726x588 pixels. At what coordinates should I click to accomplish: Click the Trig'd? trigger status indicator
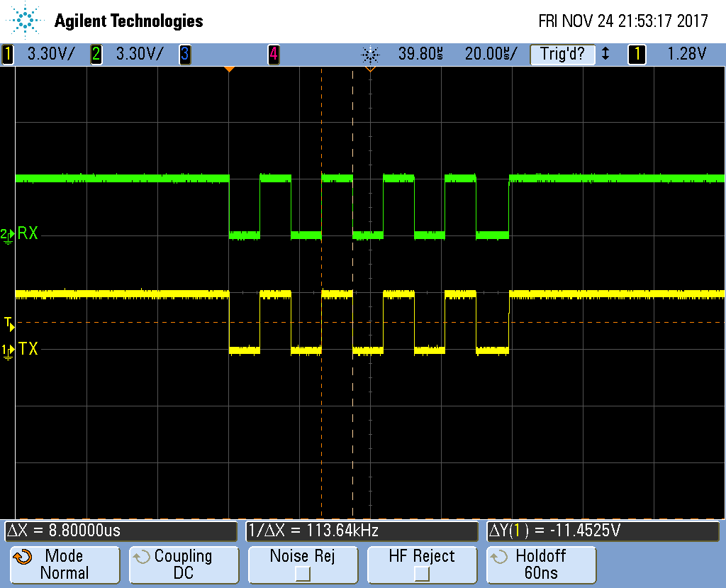562,54
